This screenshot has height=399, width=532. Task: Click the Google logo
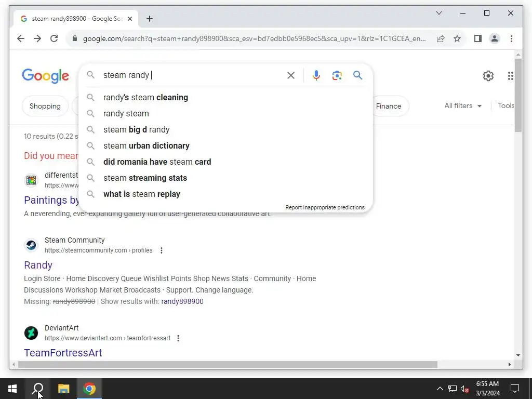pos(46,76)
